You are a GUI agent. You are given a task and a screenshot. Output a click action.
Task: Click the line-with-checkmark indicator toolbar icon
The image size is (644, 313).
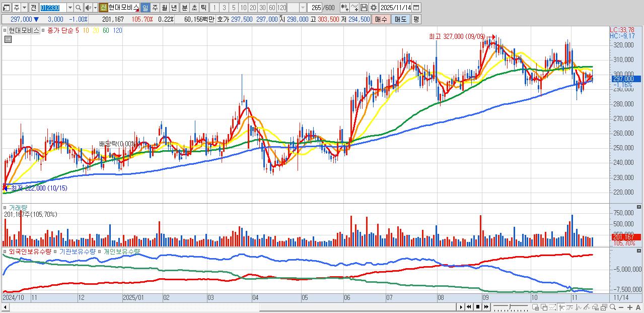pos(354,8)
